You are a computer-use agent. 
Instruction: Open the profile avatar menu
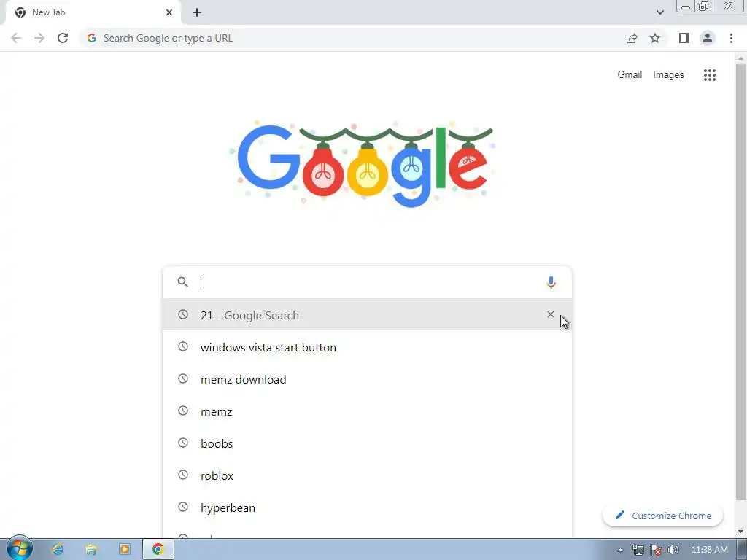point(708,38)
